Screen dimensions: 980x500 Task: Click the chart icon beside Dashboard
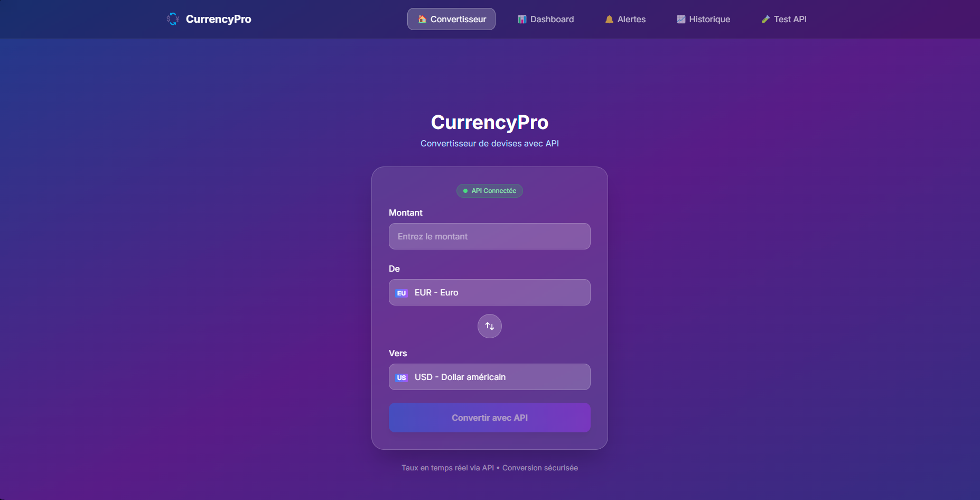[522, 19]
